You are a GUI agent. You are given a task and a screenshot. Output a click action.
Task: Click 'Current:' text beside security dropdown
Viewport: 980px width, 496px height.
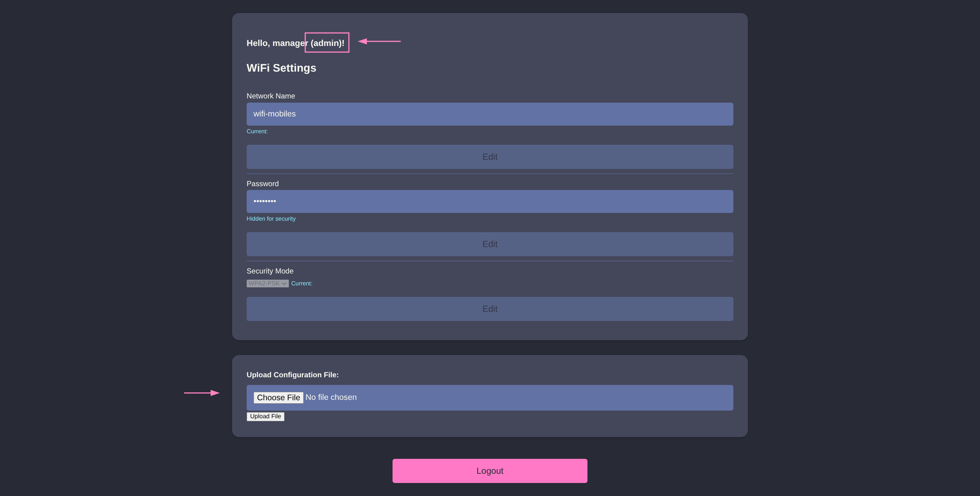[x=301, y=283]
